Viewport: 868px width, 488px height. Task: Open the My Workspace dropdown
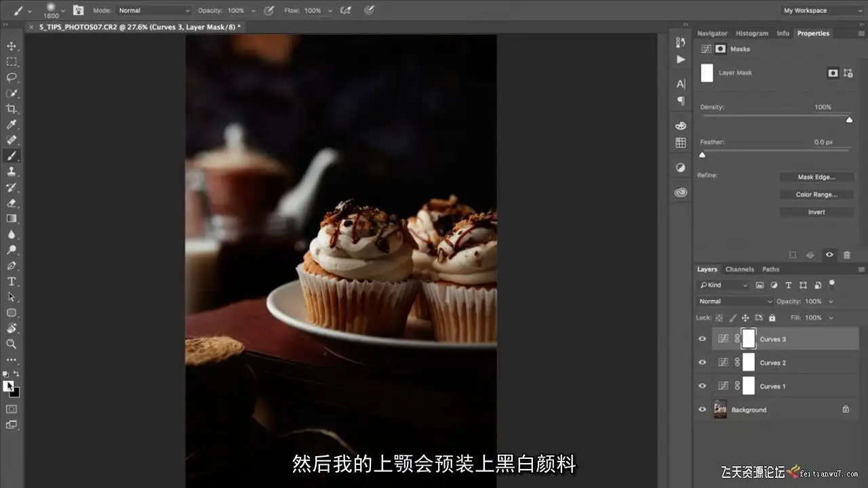(821, 10)
